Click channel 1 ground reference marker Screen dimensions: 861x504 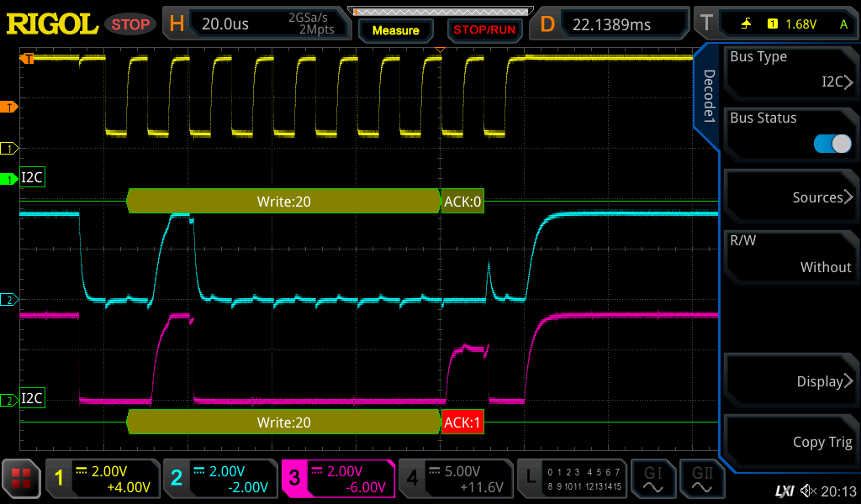click(9, 148)
